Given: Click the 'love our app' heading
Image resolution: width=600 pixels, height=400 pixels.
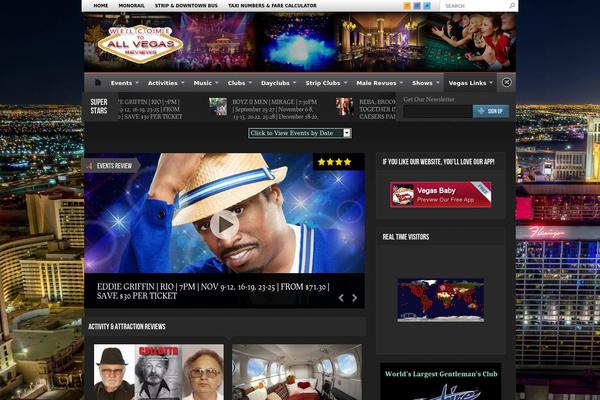Looking at the screenshot, I should pyautogui.click(x=439, y=162).
